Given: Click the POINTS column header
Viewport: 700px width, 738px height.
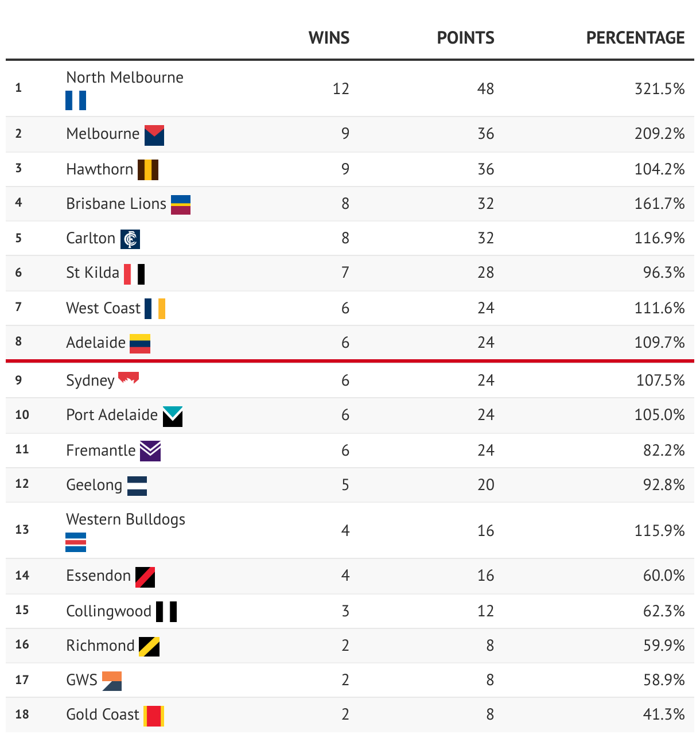Looking at the screenshot, I should tap(465, 38).
